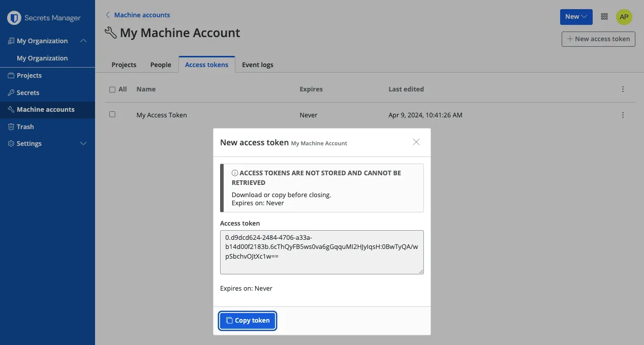Select the My Access Token row checkbox
Image resolution: width=644 pixels, height=345 pixels.
click(x=112, y=114)
